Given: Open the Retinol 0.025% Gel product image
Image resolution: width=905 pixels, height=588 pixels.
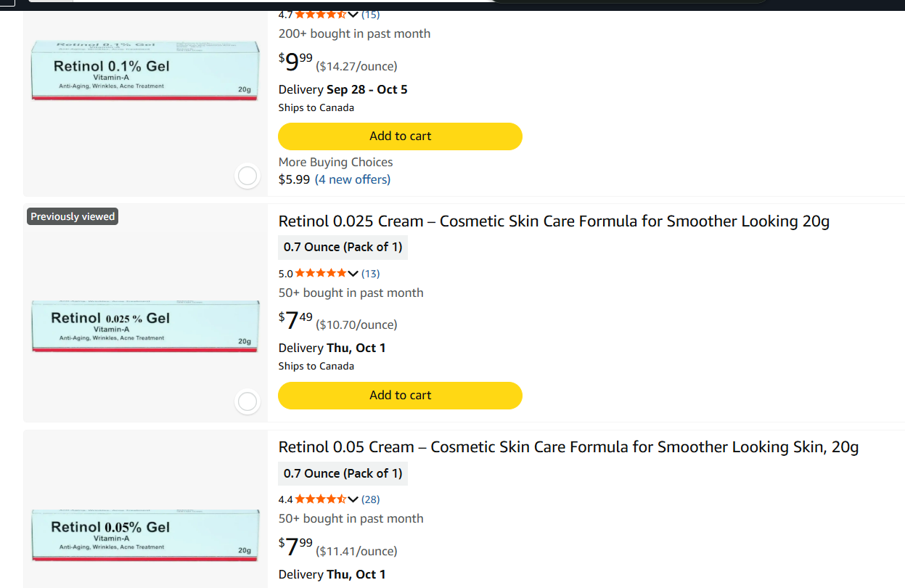Looking at the screenshot, I should tap(145, 326).
